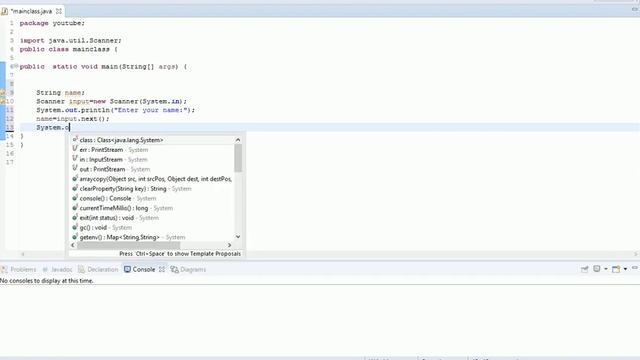The image size is (640, 360).
Task: Click the warning marker on line 9
Action: [x=2, y=93]
